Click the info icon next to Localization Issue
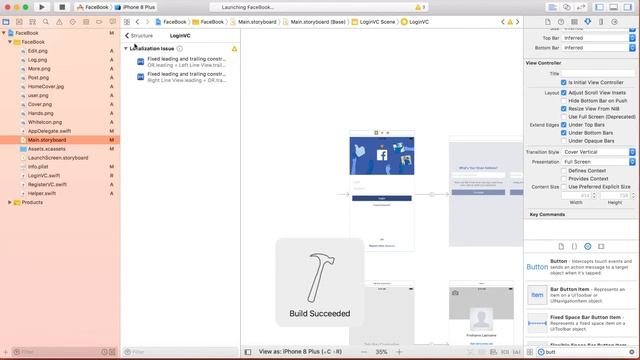Screen dimensions: 640x360 coord(180,49)
